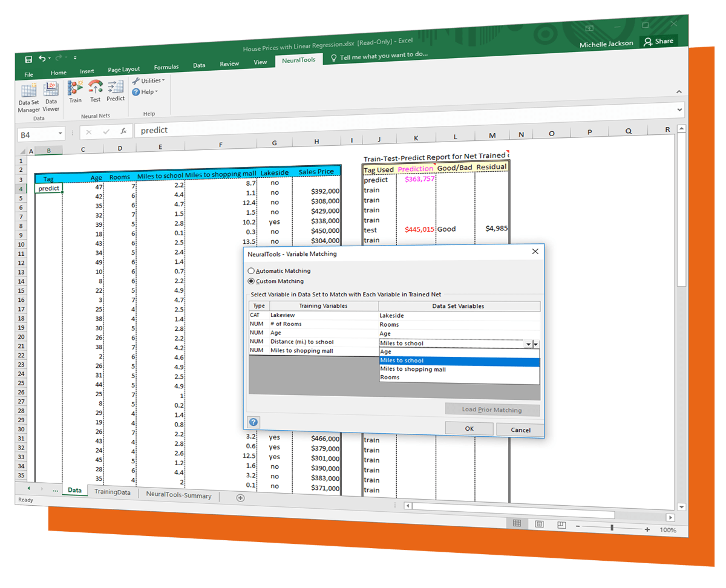The width and height of the screenshot is (726, 588).
Task: Close the Variable Matching dialog
Action: [x=535, y=251]
